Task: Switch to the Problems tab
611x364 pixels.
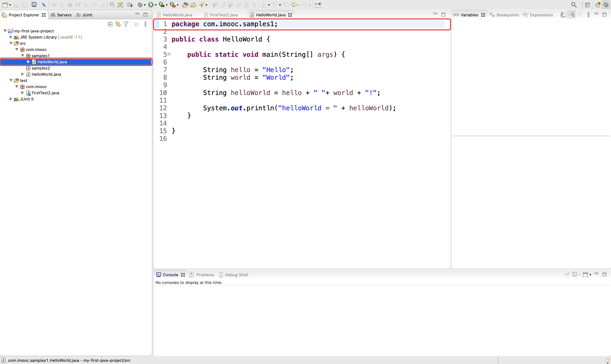Action: click(202, 275)
